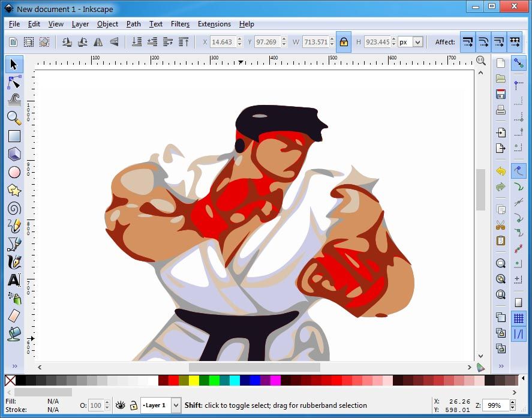
Task: Select the Text tool
Action: click(x=14, y=280)
